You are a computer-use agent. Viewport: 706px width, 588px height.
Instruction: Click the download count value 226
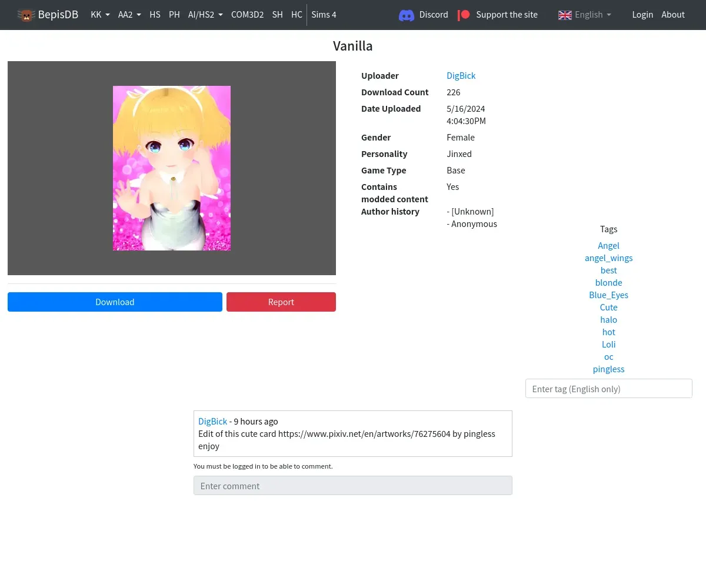[x=453, y=92]
